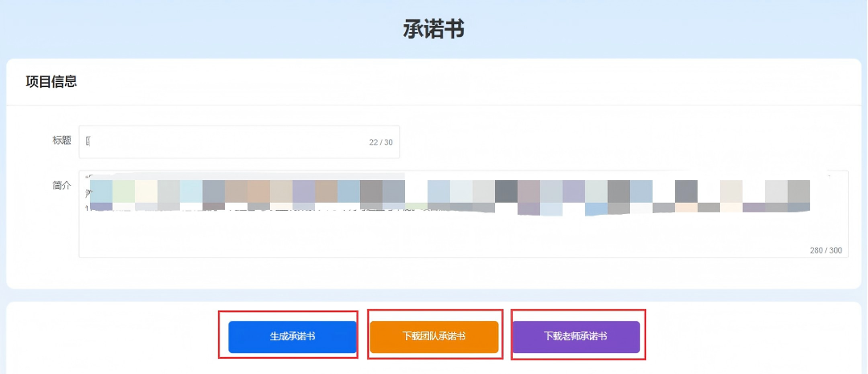Click empty bottom area of 简介 textarea
868x374 pixels.
402,241
